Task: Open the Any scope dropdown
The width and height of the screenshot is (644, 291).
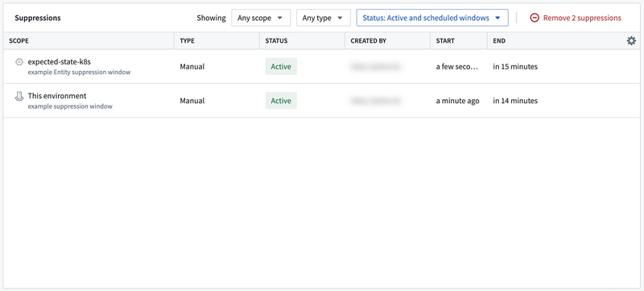Action: pyautogui.click(x=261, y=18)
